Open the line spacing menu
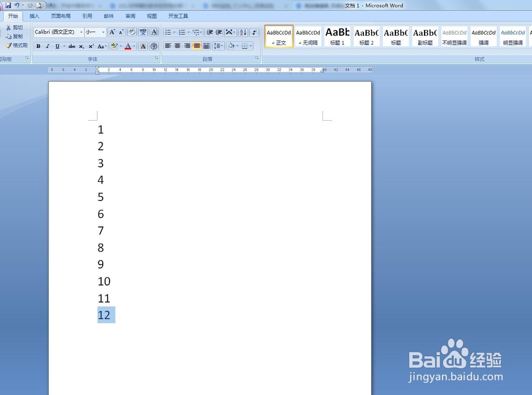Viewport: 532px width, 395px height. 218,46
